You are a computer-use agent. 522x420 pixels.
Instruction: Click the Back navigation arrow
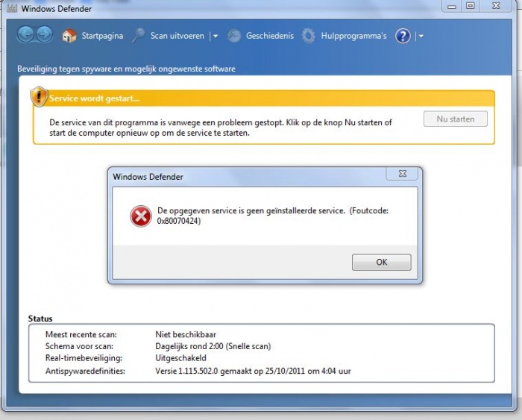coord(25,34)
